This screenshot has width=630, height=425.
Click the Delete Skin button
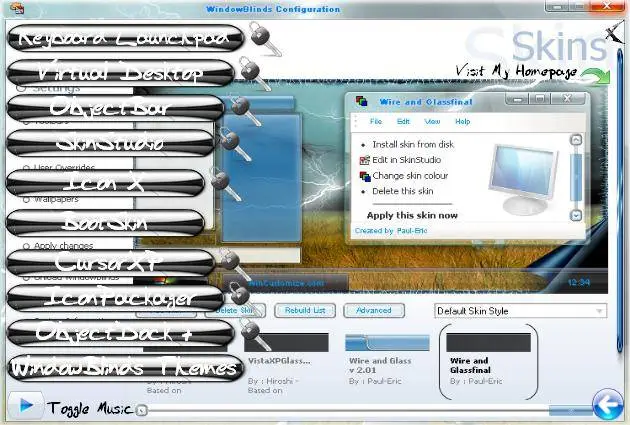click(x=235, y=311)
